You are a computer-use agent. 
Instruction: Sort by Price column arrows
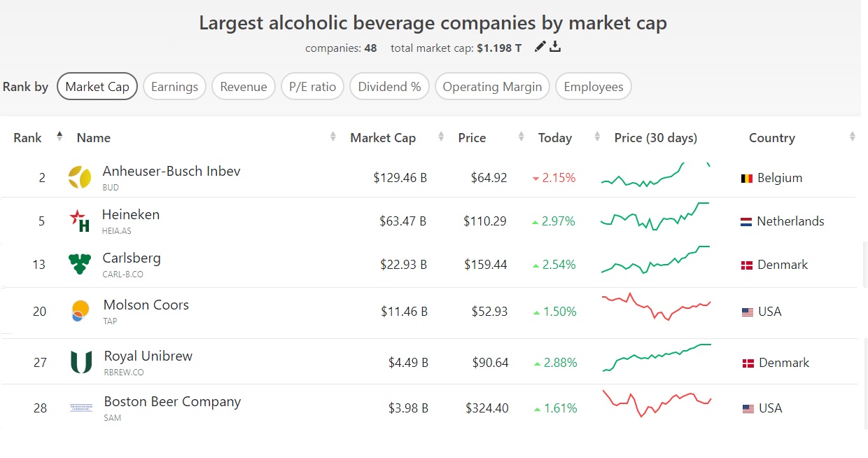point(521,137)
